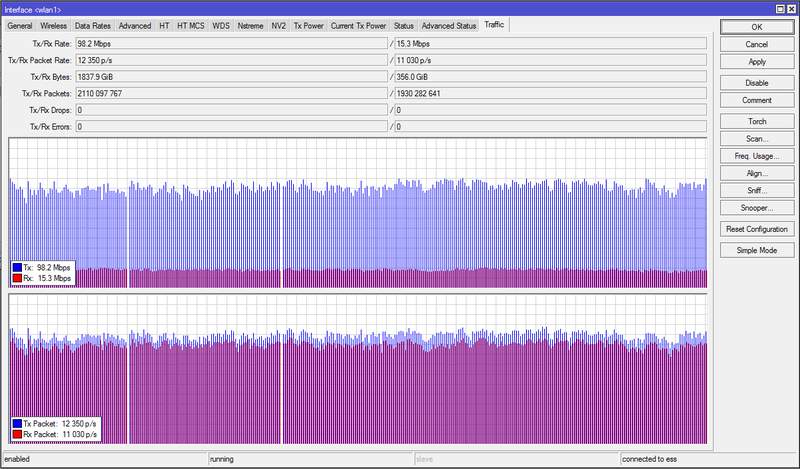Apply the interface settings
Viewport: 800px width, 469px height.
[x=757, y=62]
